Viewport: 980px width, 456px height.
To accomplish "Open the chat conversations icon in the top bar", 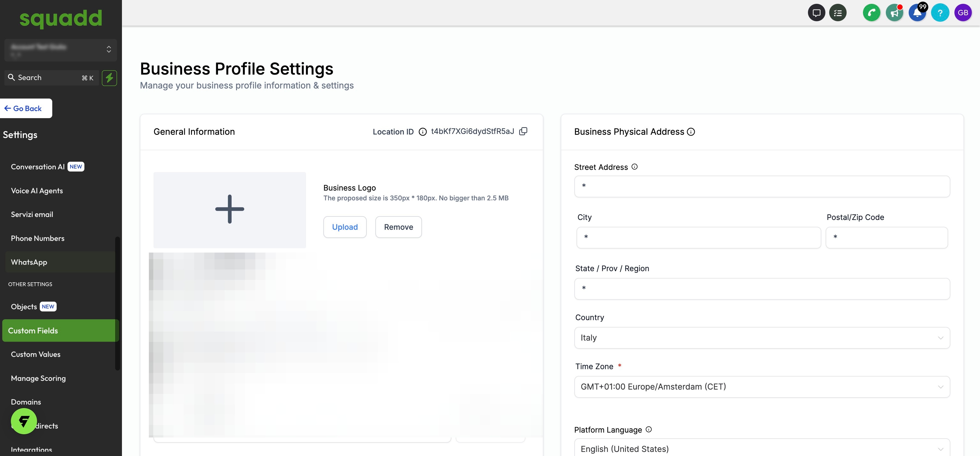I will click(x=816, y=13).
